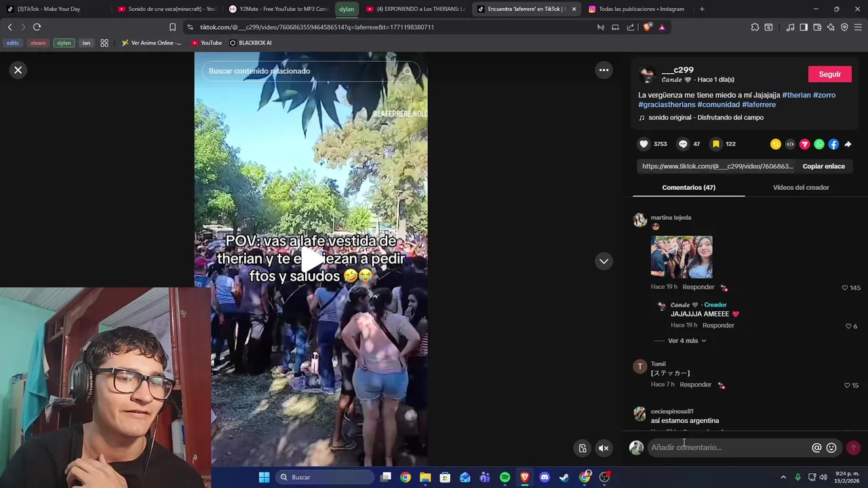Switch to the 'Y2Mate - Free YouTube to MP3' tab
The image size is (868, 488).
[x=278, y=9]
